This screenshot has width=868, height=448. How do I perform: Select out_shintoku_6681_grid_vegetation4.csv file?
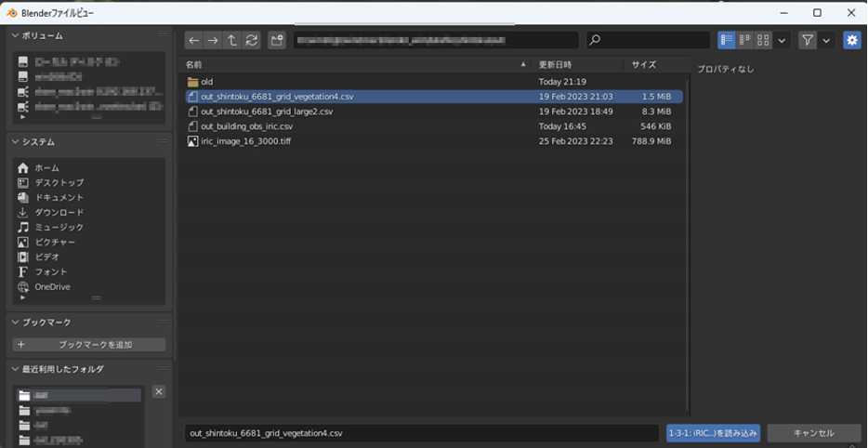[x=434, y=97]
